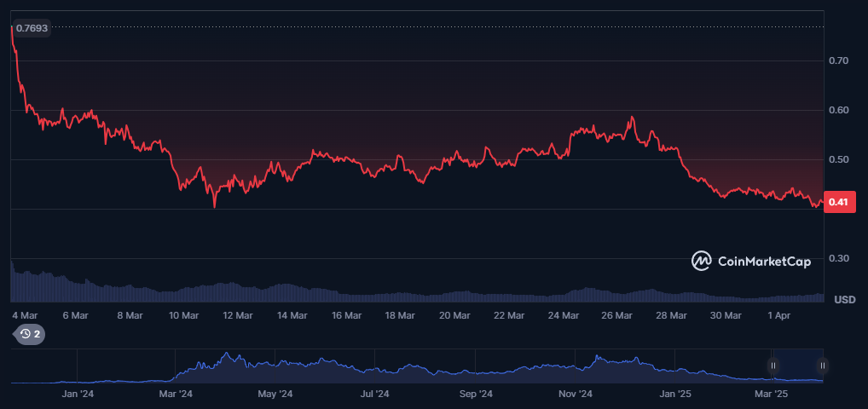This screenshot has width=868, height=409.
Task: Click Jan '25 in the navigator timeline
Action: [676, 394]
